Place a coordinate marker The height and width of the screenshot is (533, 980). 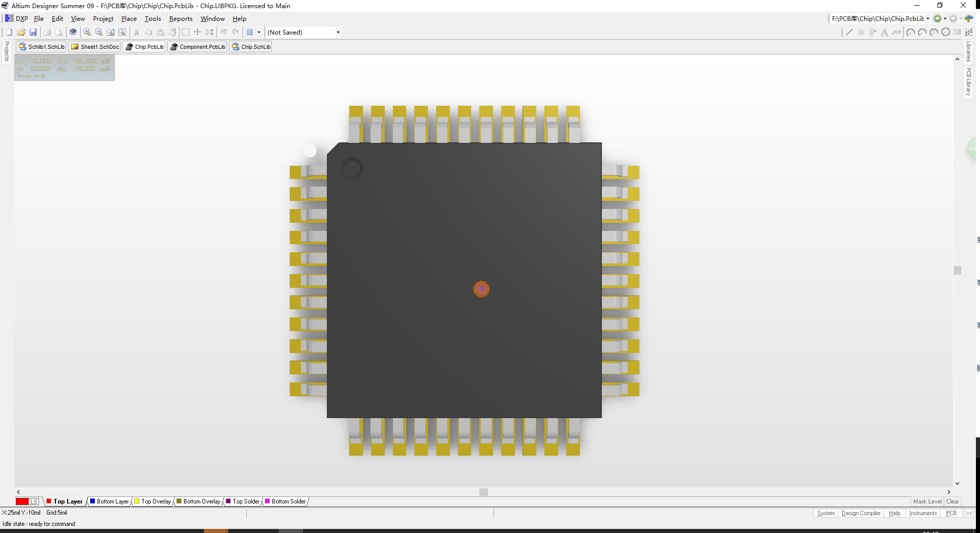pyautogui.click(x=897, y=32)
